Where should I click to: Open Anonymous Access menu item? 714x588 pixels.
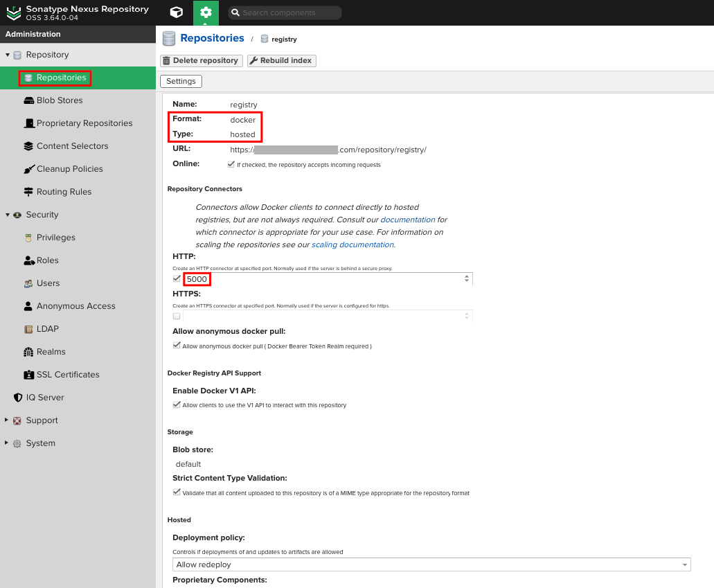tap(76, 306)
